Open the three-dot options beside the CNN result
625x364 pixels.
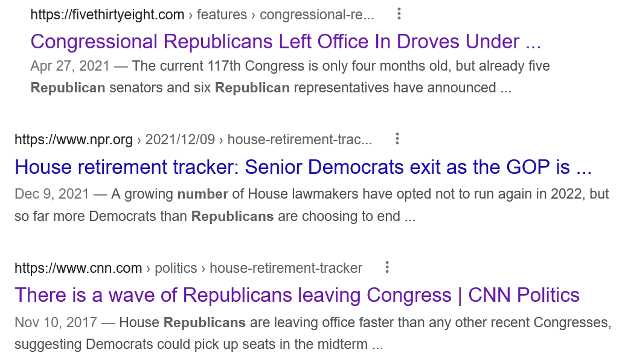tap(386, 267)
